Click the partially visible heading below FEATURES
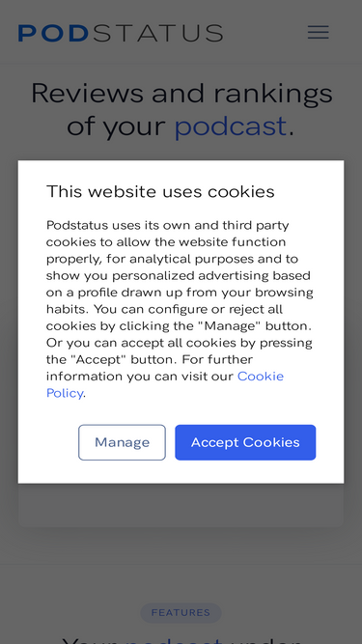Viewport: 362px width, 644px height. coord(181,640)
